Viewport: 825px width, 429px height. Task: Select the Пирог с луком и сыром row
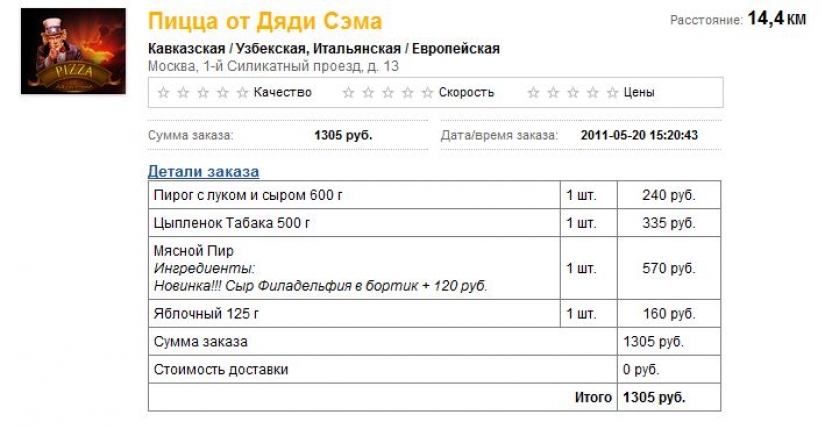(x=250, y=195)
